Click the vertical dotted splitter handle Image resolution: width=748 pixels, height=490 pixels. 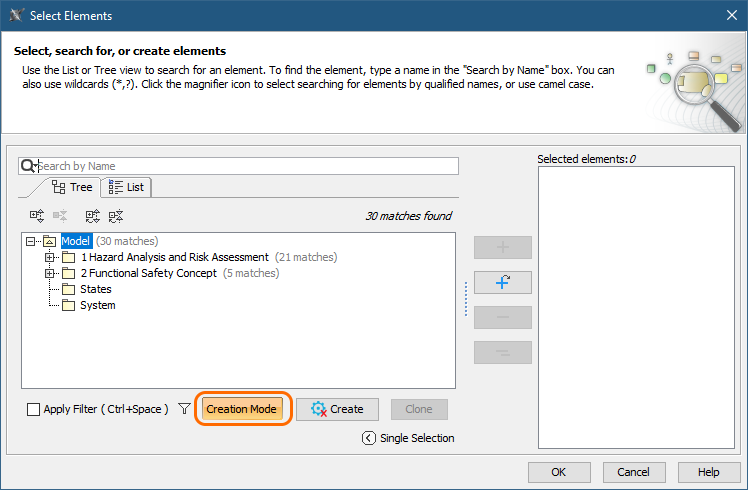point(465,298)
